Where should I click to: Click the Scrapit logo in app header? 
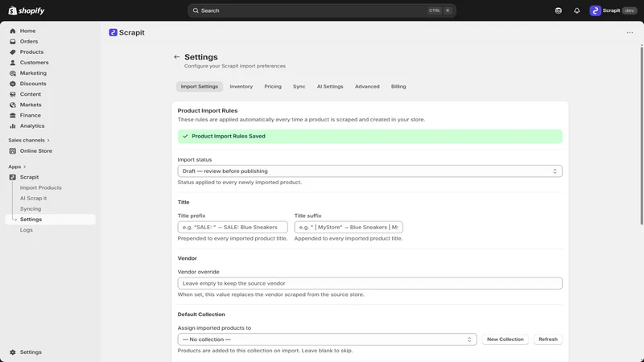(x=113, y=32)
